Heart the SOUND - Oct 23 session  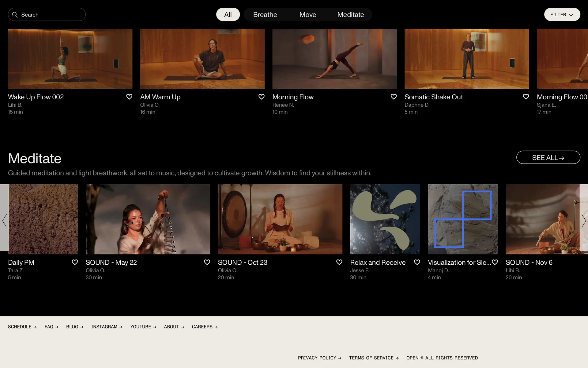(339, 262)
